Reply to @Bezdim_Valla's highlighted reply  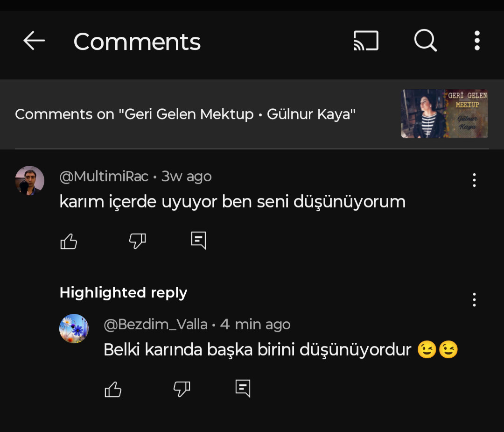(243, 388)
